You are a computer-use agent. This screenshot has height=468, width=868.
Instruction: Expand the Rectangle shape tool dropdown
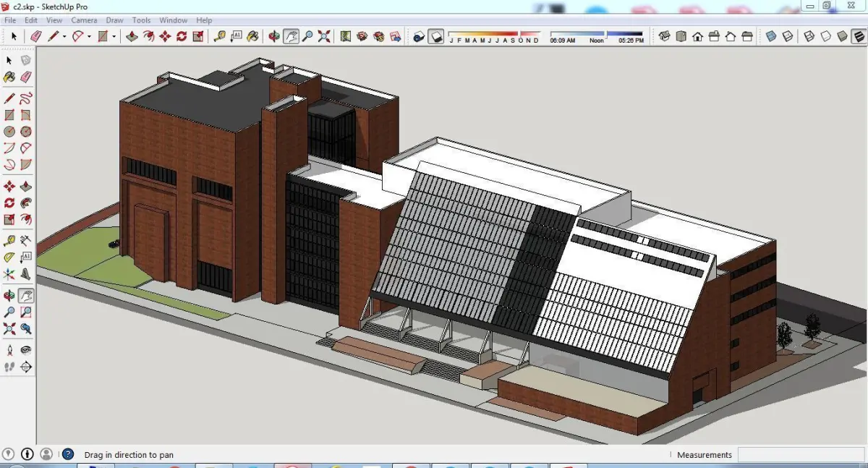114,36
